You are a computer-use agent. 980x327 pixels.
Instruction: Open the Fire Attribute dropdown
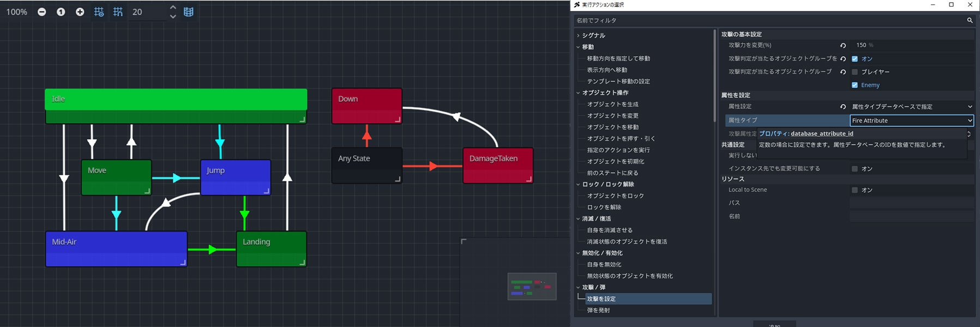tap(911, 120)
